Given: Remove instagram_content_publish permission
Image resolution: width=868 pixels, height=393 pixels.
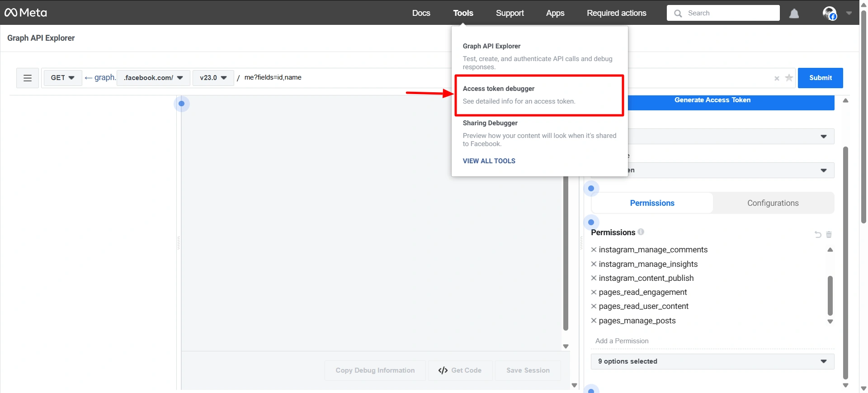Looking at the screenshot, I should point(594,278).
